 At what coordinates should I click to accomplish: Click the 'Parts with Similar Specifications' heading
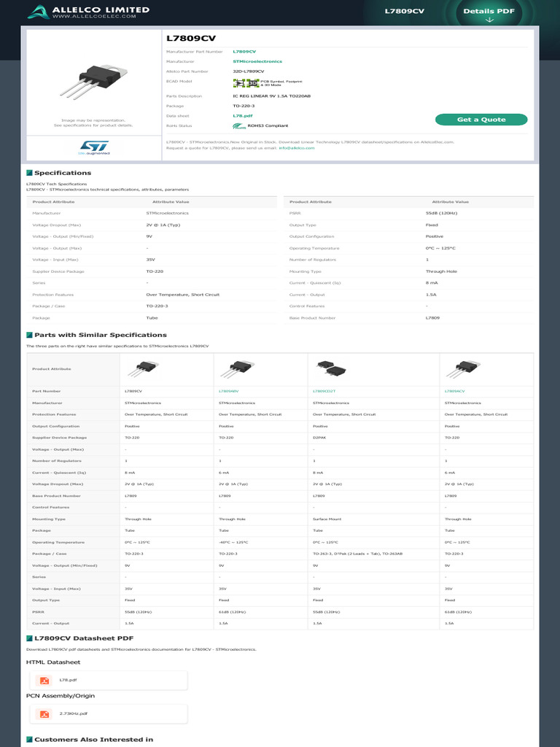tap(101, 335)
